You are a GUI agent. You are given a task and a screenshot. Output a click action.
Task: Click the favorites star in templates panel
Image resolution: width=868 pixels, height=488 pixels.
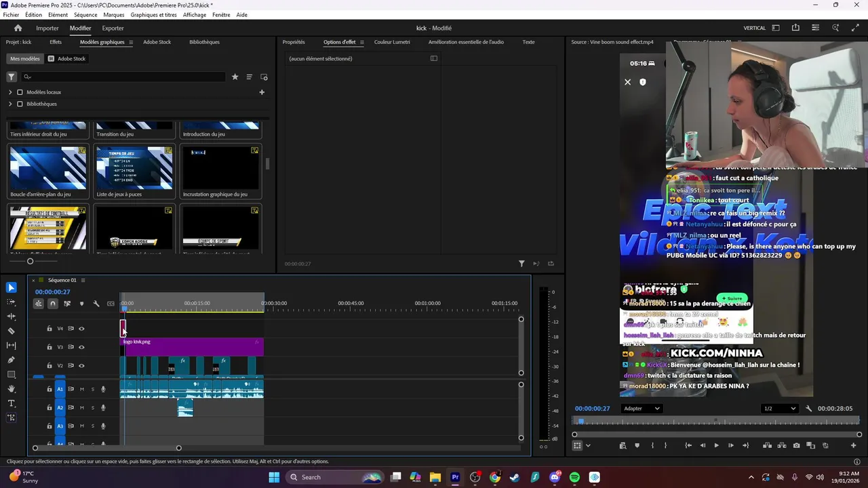pos(235,77)
